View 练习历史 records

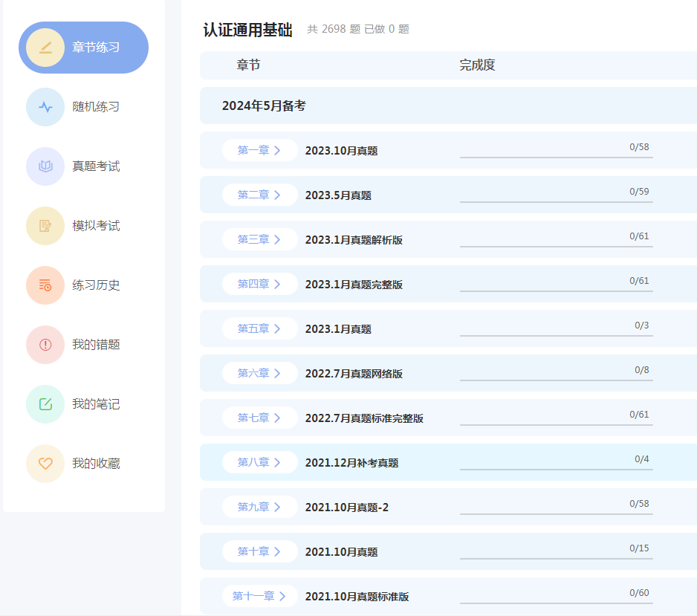[96, 285]
